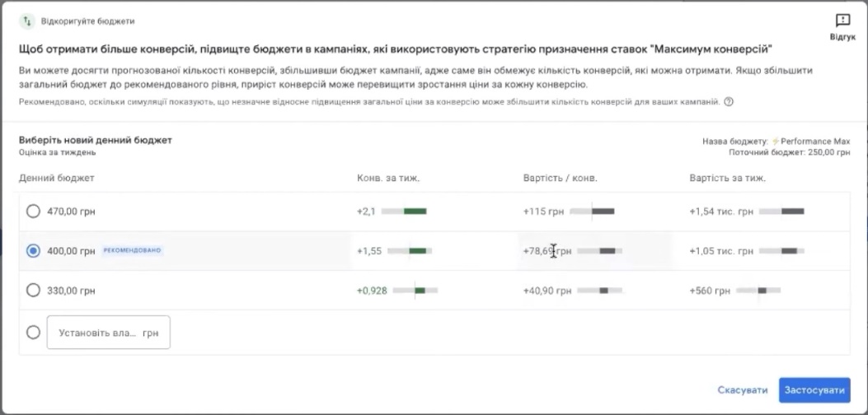This screenshot has width=868, height=415.
Task: Select the recommended 400,00 грн budget
Action: click(33, 251)
